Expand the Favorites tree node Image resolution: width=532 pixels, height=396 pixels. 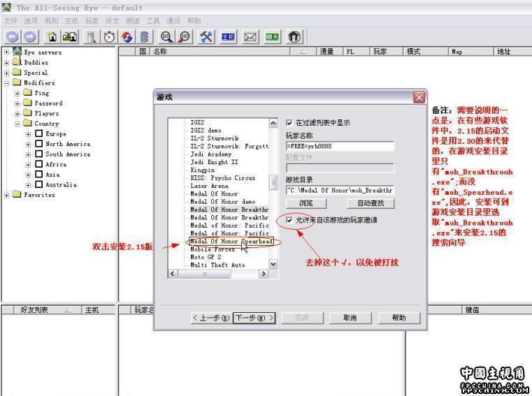click(6, 196)
